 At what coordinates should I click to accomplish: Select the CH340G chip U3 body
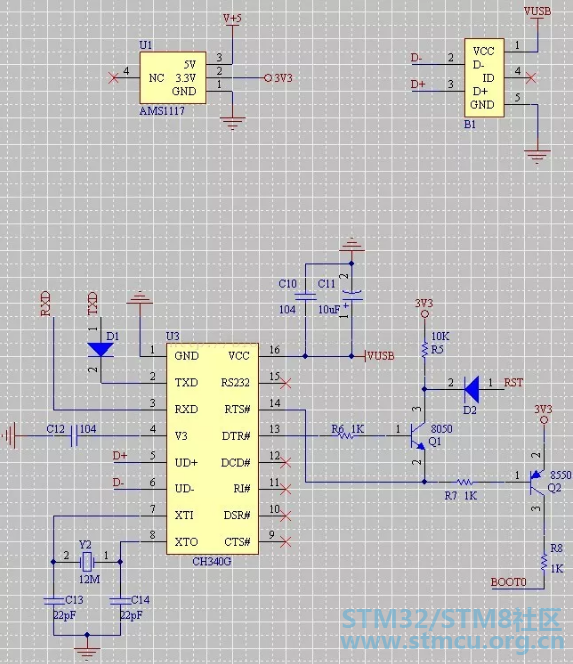(212, 449)
